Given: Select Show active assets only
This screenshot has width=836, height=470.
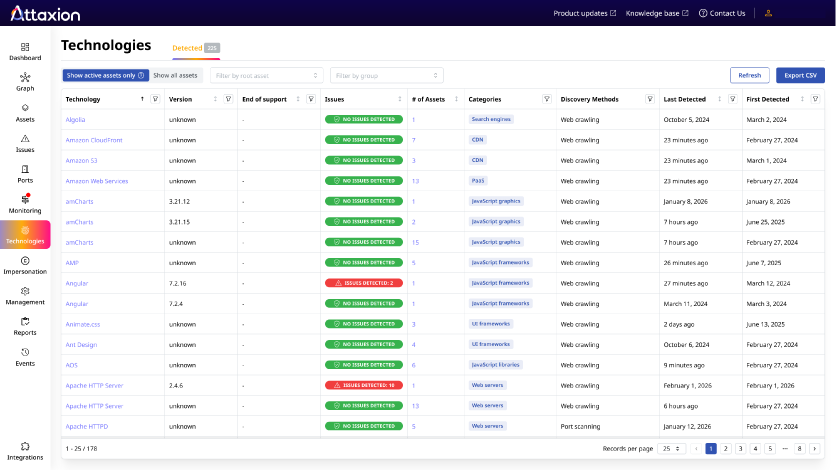Looking at the screenshot, I should [x=105, y=75].
